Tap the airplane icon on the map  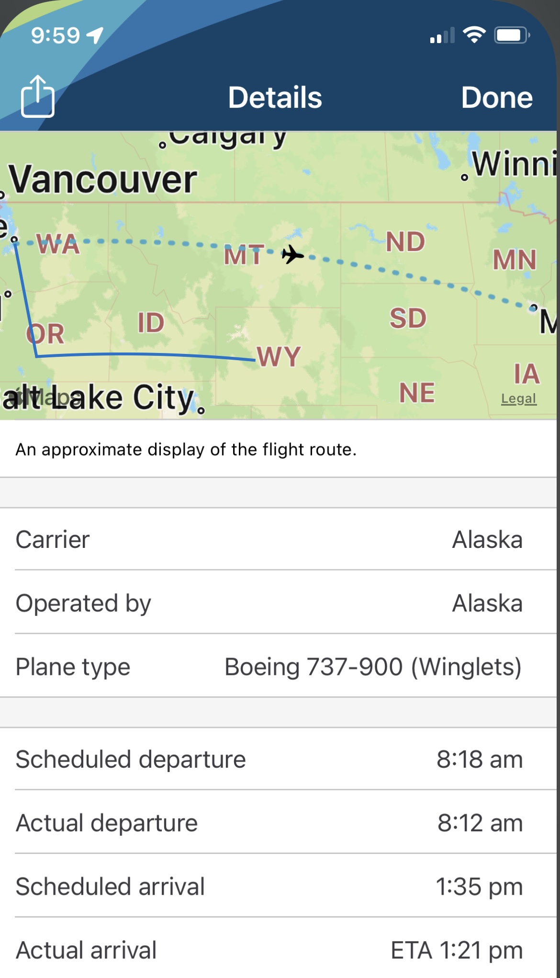pyautogui.click(x=292, y=254)
